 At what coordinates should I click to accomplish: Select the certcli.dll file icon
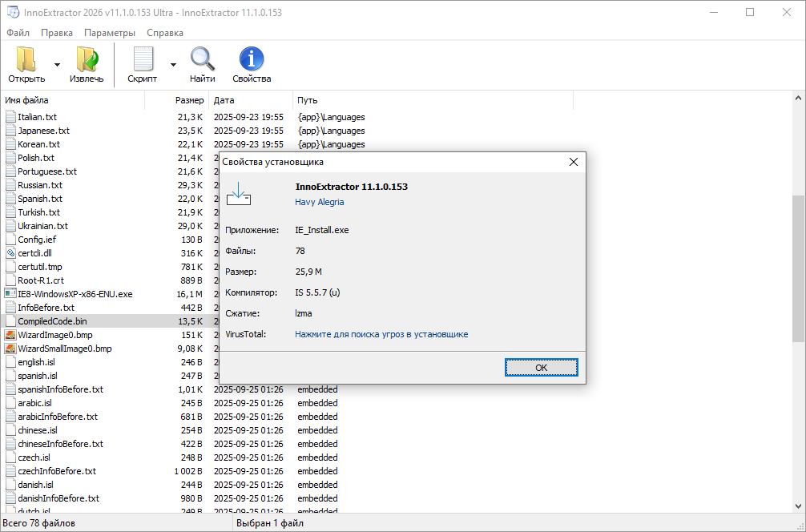(10, 253)
